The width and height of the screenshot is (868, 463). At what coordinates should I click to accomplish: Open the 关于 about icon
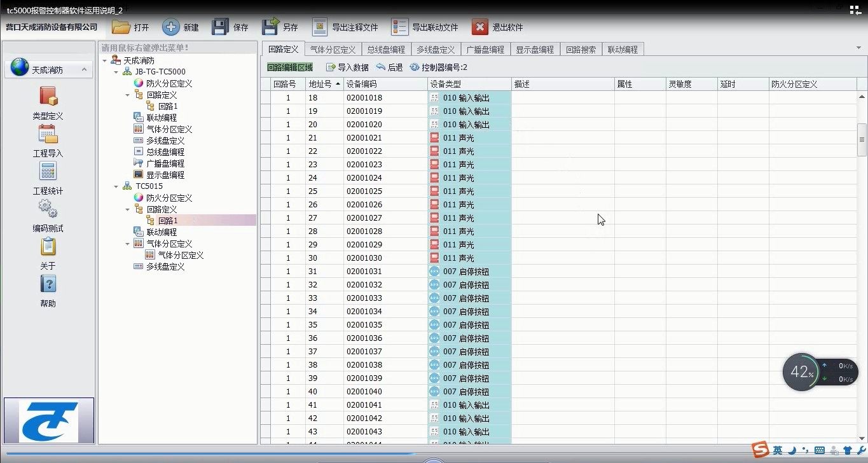point(48,254)
